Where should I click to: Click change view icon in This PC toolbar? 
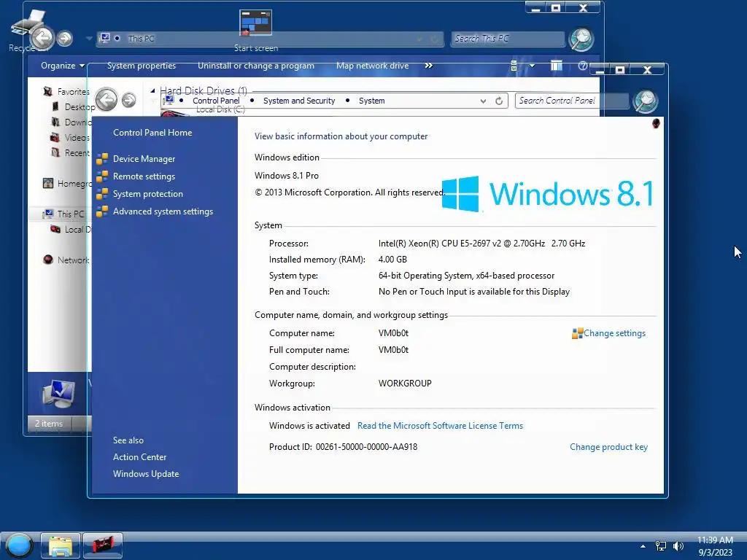pos(514,66)
